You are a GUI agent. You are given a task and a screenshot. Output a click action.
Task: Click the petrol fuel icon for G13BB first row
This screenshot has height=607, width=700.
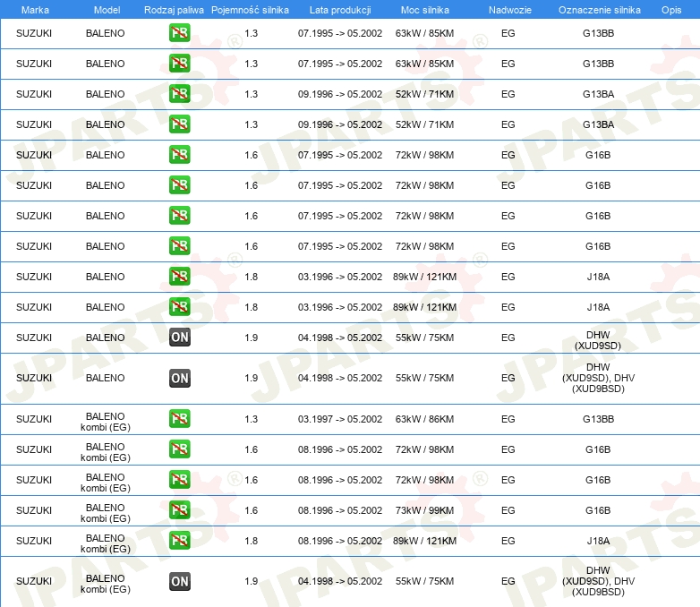pos(179,33)
